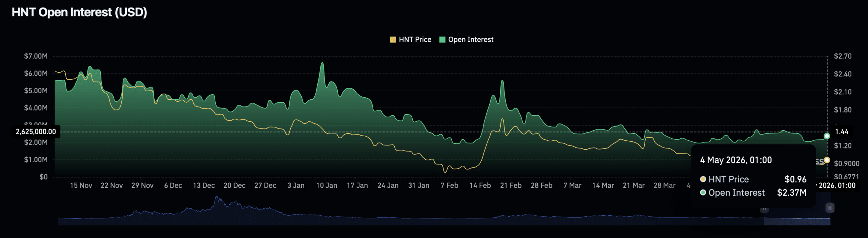This screenshot has height=238, width=868.
Task: Click the 14 Feb date axis label
Action: (x=480, y=185)
